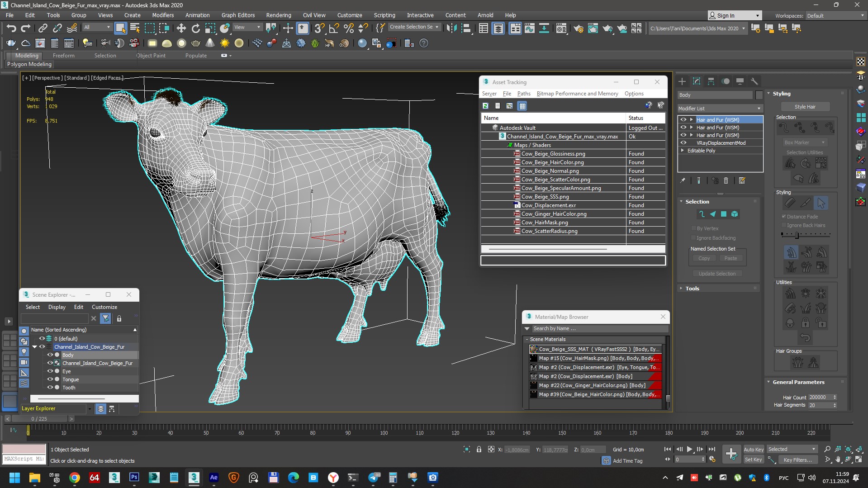This screenshot has width=868, height=488.
Task: Hide the Tooth object in Scene Explorer
Action: click(50, 388)
